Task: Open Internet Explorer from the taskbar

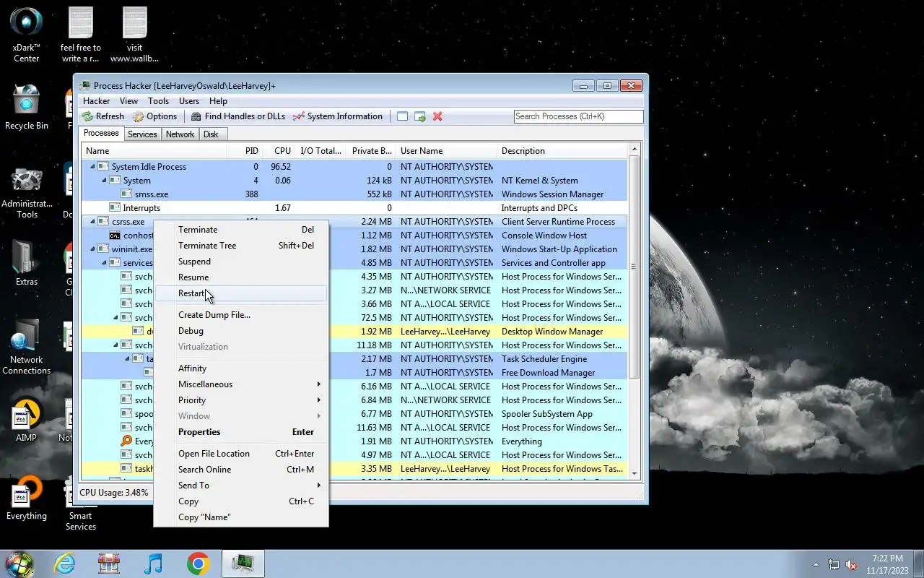Action: click(x=65, y=564)
